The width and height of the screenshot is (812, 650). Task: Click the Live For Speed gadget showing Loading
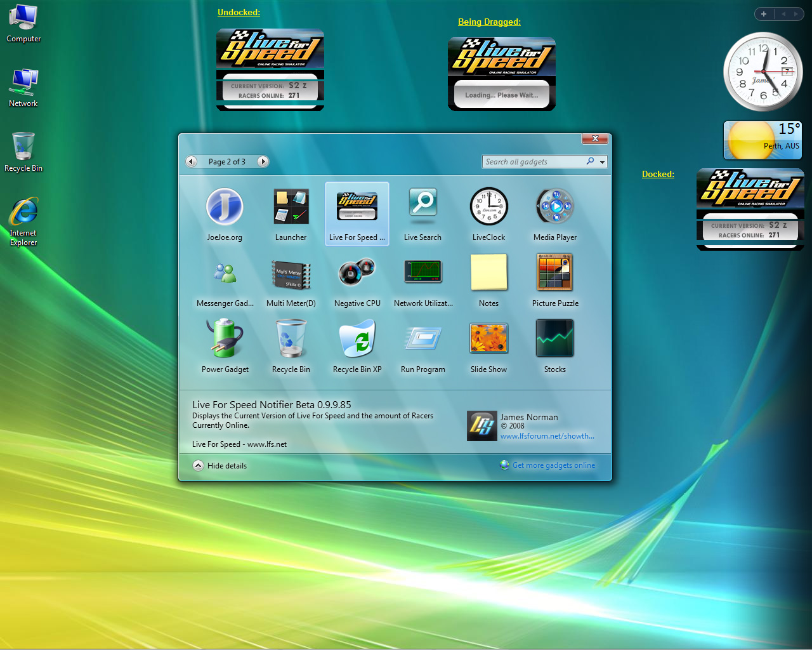[502, 74]
